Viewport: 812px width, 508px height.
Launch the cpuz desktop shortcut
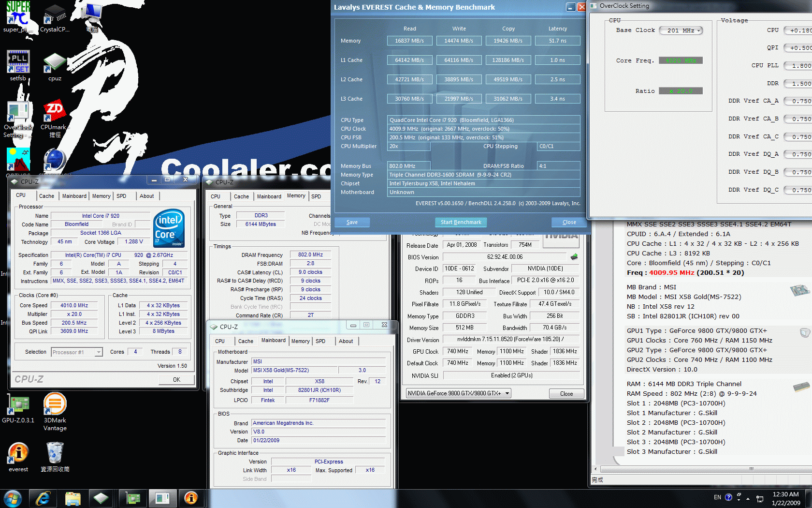[55, 66]
